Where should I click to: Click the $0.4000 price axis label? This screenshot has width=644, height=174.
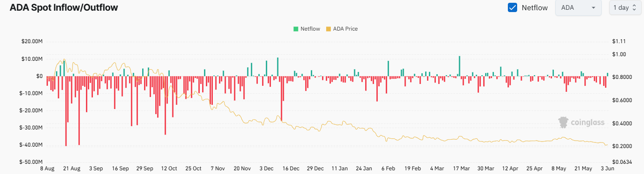click(622, 123)
